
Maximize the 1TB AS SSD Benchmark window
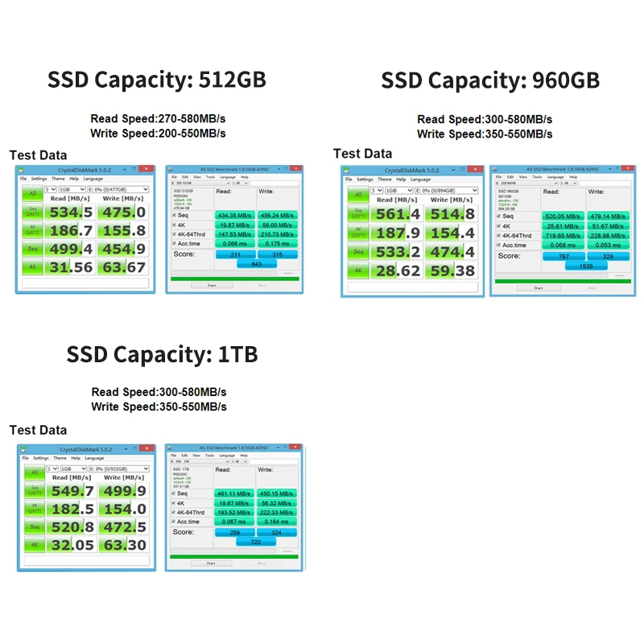pos(286,447)
